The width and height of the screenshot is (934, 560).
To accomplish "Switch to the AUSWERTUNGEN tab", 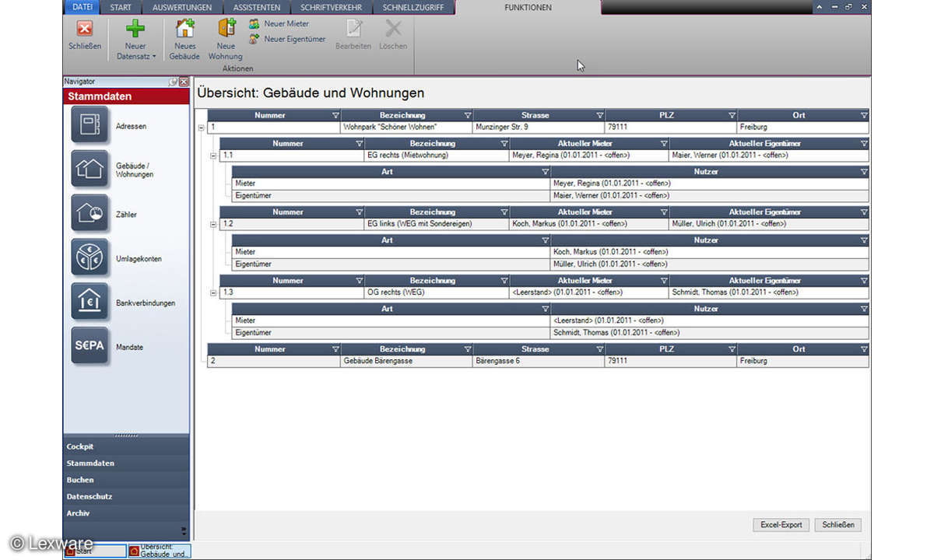I will click(182, 7).
